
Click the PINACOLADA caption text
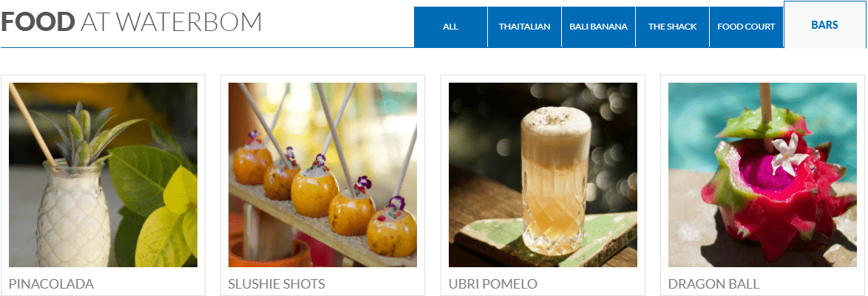pyautogui.click(x=52, y=284)
